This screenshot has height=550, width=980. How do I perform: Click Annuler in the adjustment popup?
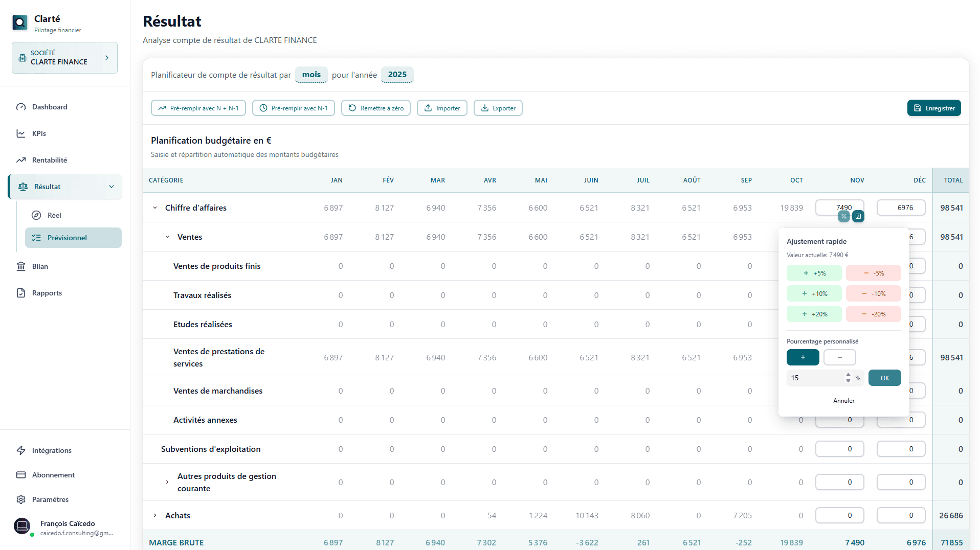[843, 401]
